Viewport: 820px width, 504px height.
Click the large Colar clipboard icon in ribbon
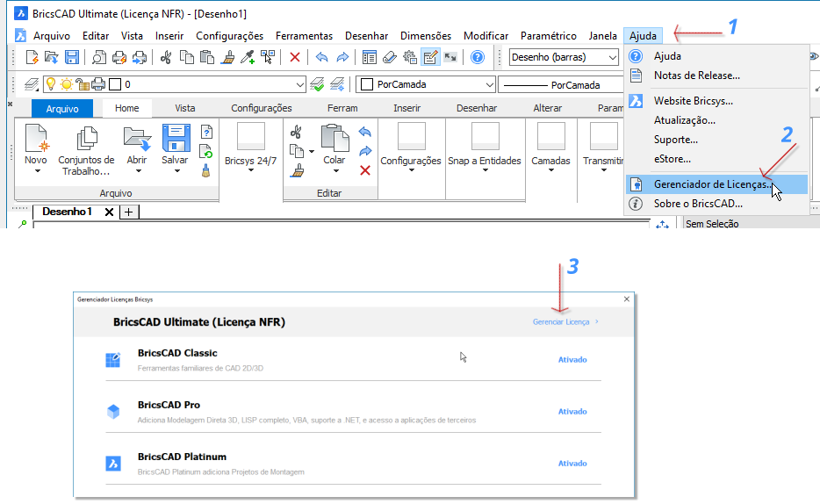point(334,138)
